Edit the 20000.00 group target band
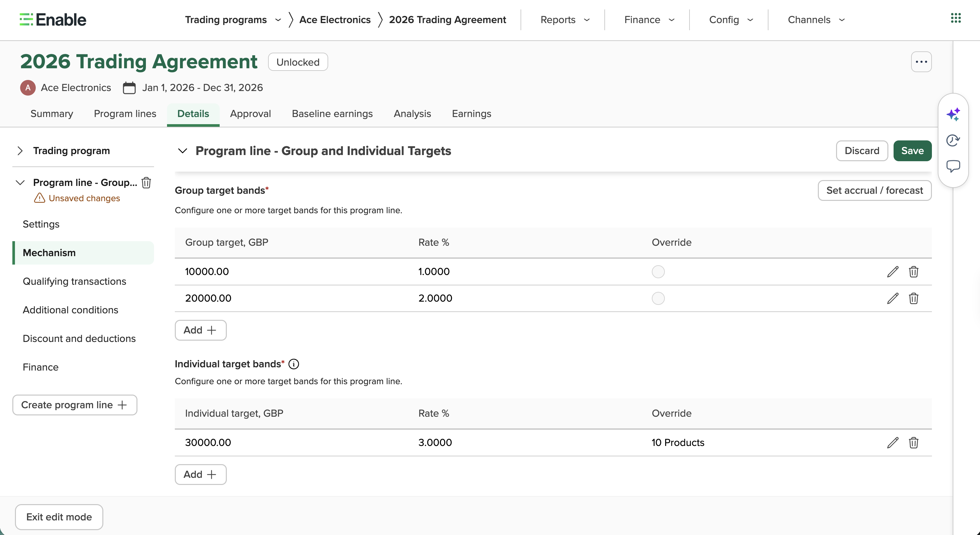 (893, 298)
